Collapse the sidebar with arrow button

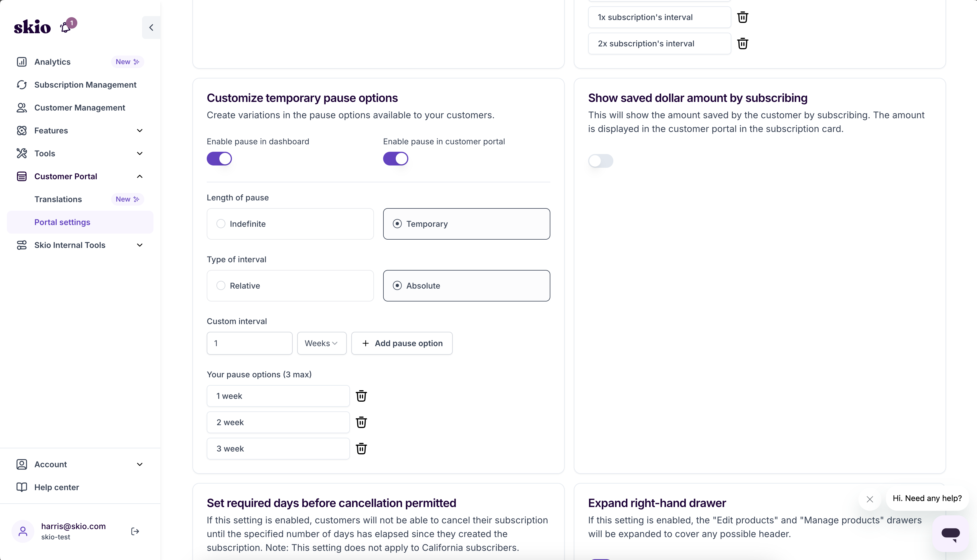(151, 27)
